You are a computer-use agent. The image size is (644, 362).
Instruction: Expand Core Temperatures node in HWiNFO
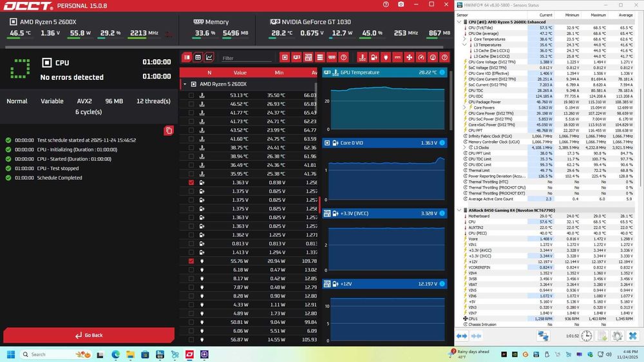(x=464, y=39)
